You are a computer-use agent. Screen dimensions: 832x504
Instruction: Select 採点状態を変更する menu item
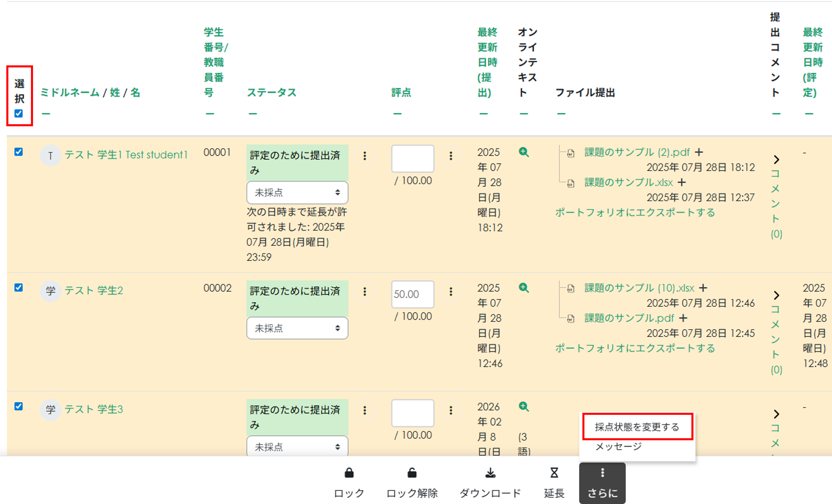point(637,427)
